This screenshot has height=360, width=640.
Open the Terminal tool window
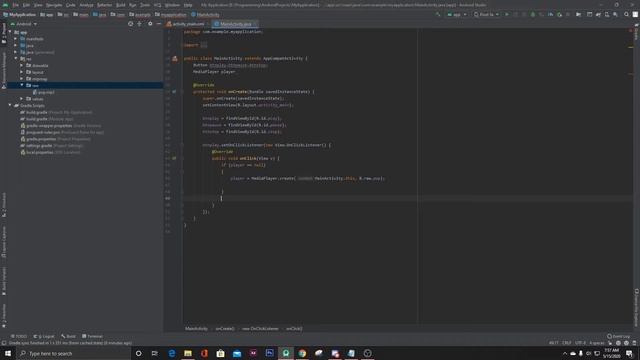[92, 336]
